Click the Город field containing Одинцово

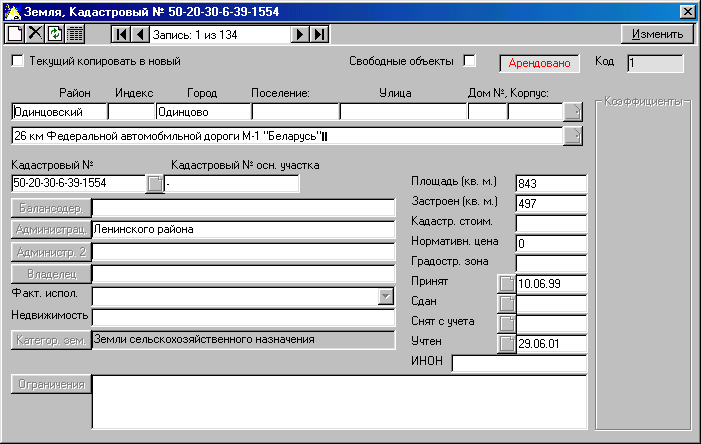(x=203, y=112)
